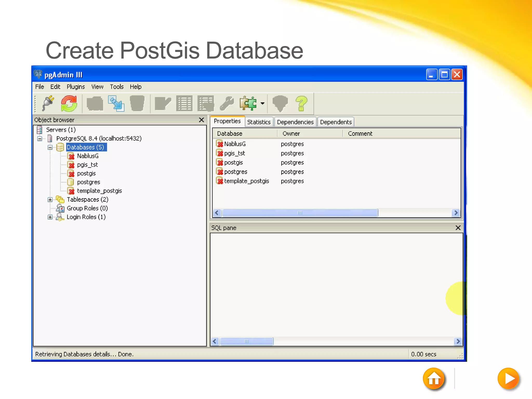
Task: Close the Object browser panel
Action: pyautogui.click(x=201, y=120)
